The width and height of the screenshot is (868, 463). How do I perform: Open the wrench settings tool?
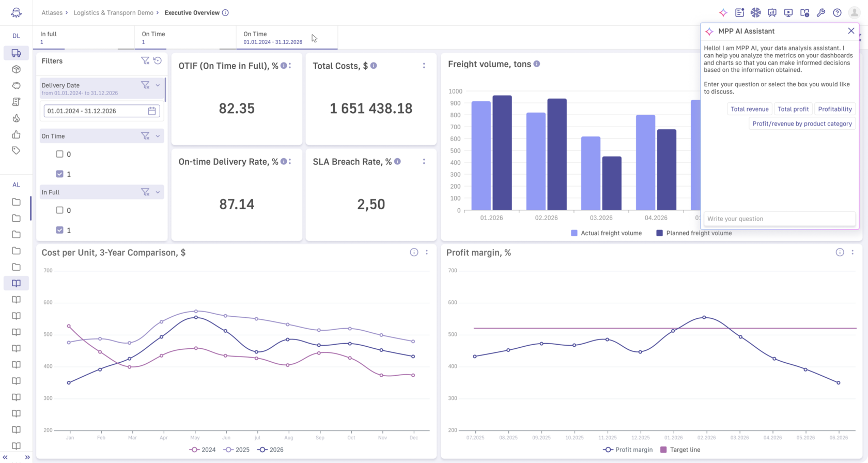[820, 12]
